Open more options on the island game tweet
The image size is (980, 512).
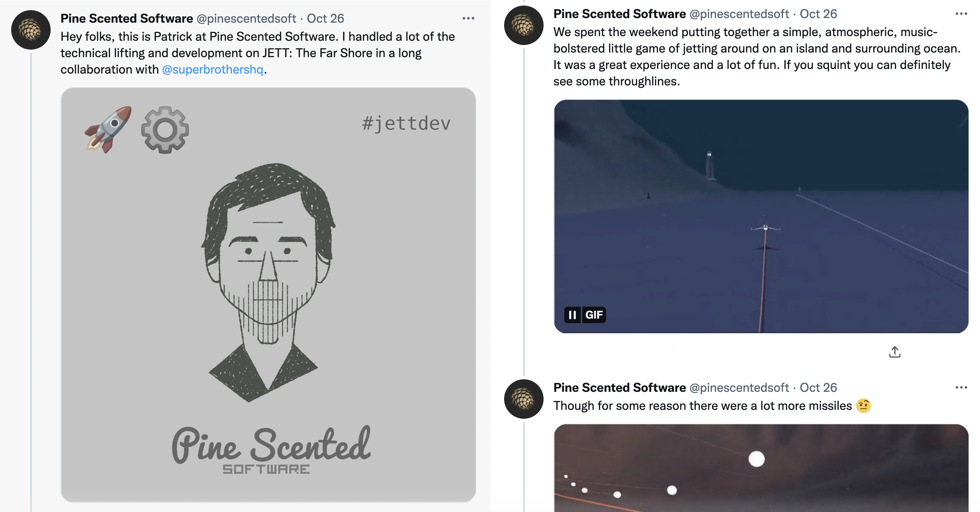pos(961,14)
